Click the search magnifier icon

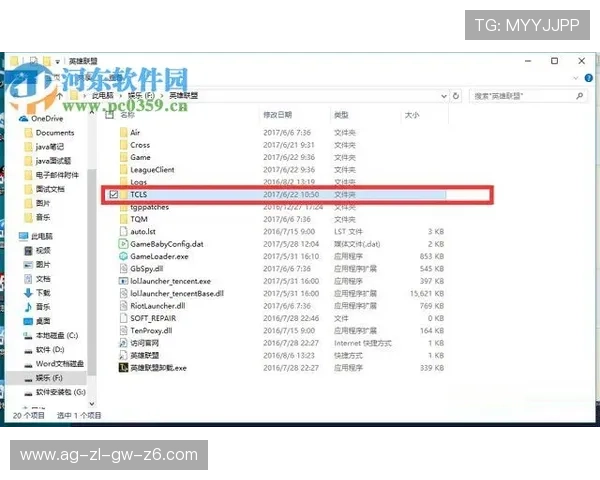coord(580,96)
